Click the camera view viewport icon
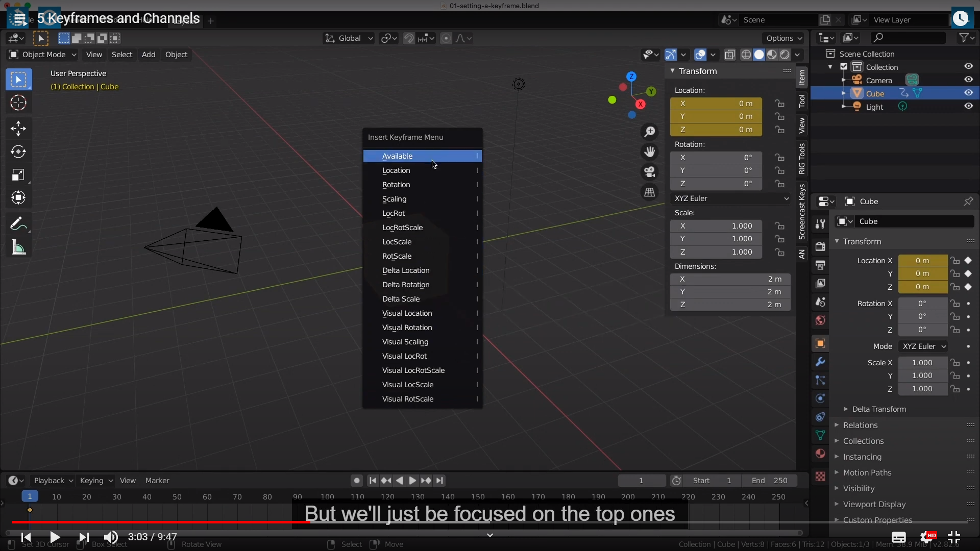The image size is (980, 551). [x=649, y=172]
